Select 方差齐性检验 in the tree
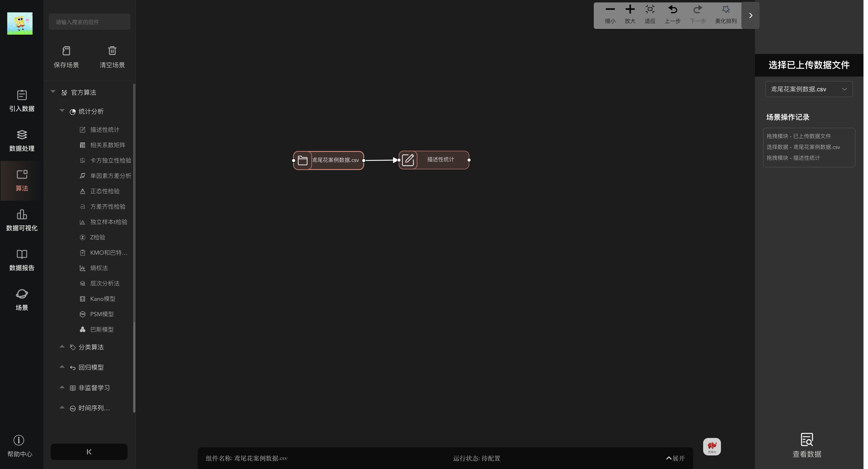Image resolution: width=868 pixels, height=469 pixels. pyautogui.click(x=108, y=207)
